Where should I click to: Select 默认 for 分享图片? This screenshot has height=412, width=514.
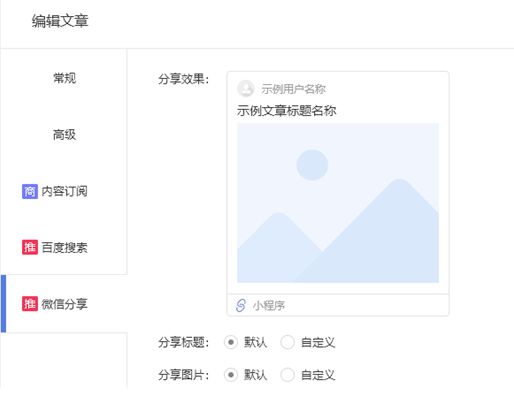click(231, 375)
